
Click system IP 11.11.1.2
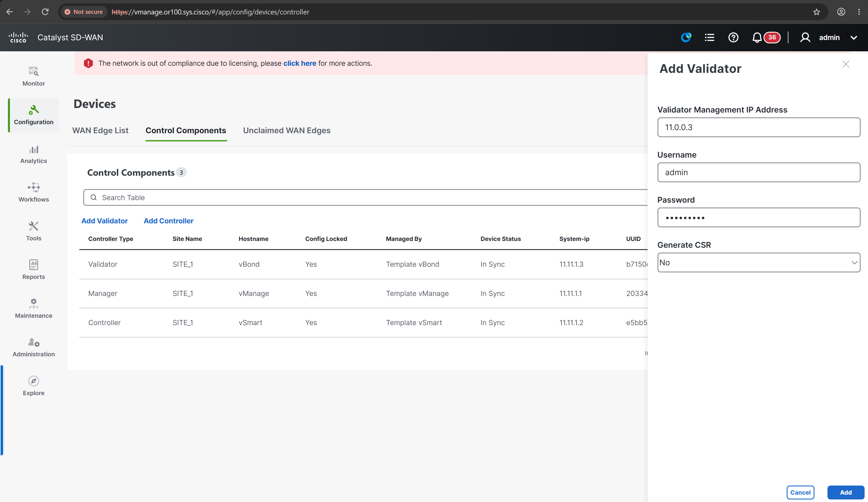click(x=571, y=323)
